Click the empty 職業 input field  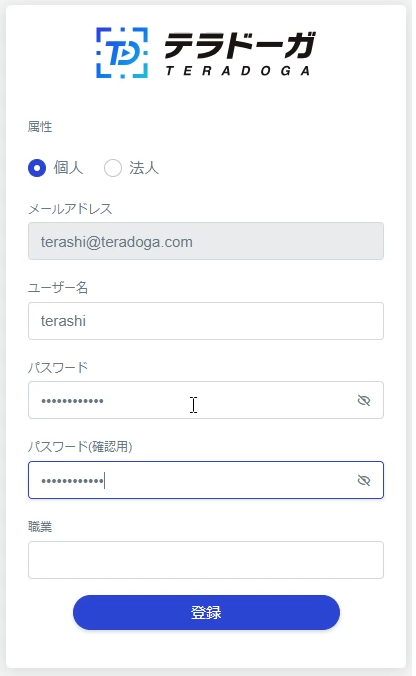point(206,560)
